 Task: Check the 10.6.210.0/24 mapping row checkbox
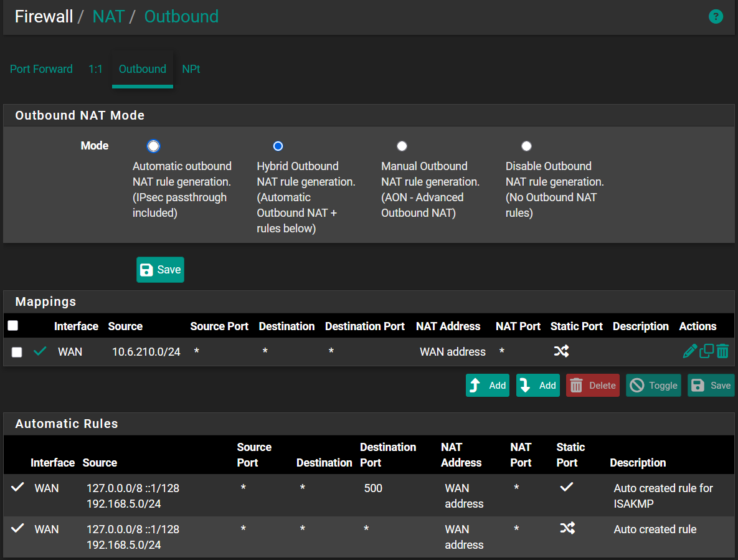[17, 353]
